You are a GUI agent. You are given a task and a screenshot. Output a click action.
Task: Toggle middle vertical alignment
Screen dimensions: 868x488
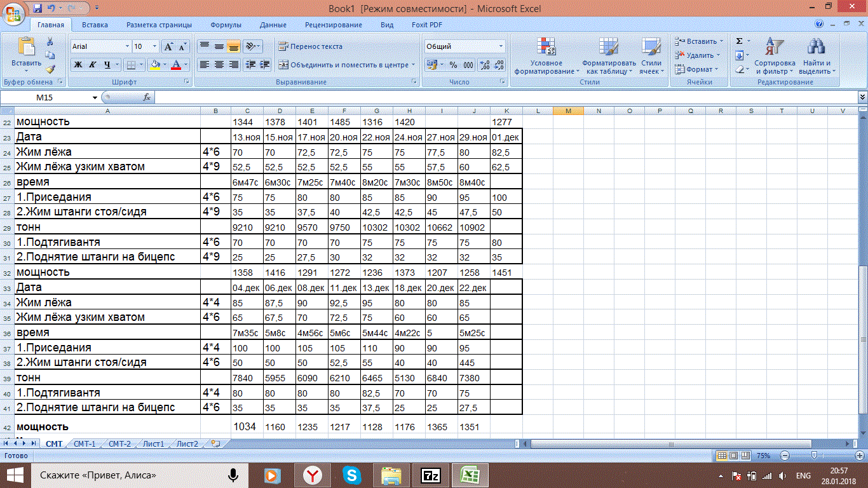point(219,46)
